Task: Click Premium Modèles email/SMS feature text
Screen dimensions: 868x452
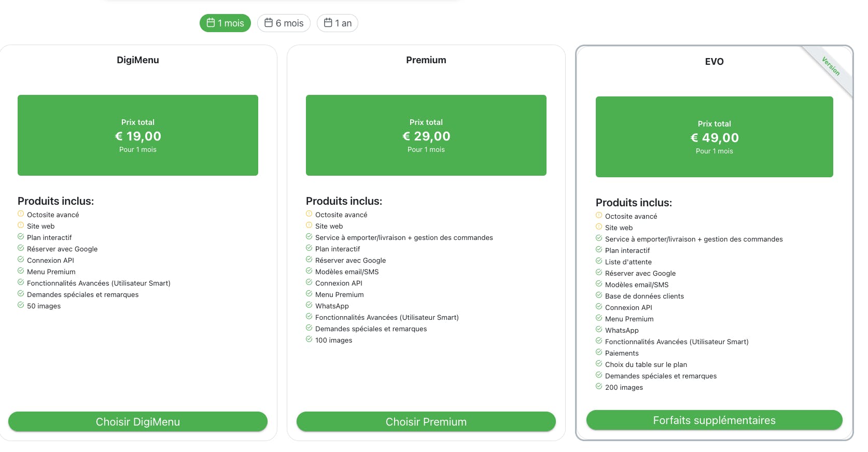Action: pyautogui.click(x=347, y=272)
